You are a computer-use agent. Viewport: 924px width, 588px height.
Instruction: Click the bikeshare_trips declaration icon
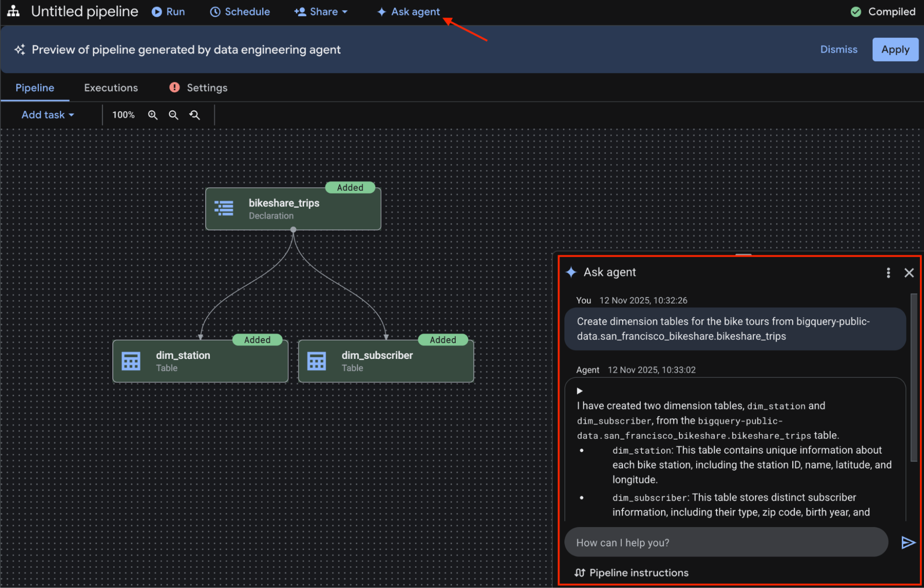[224, 208]
